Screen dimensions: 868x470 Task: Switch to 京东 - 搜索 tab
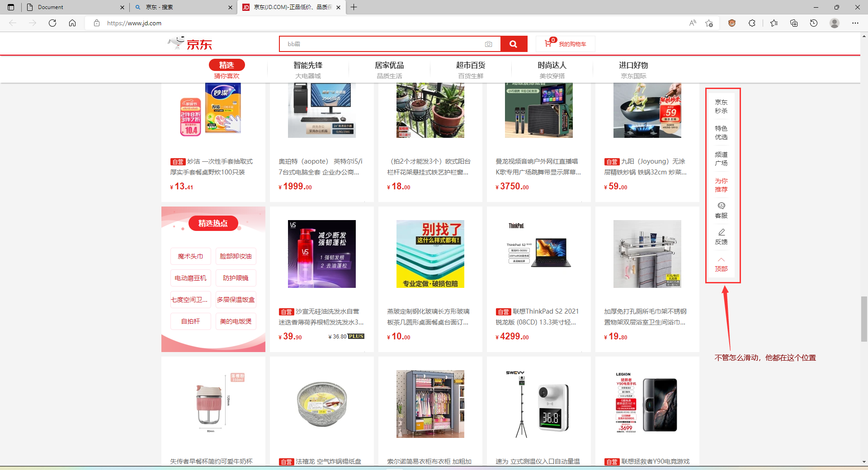coord(183,7)
